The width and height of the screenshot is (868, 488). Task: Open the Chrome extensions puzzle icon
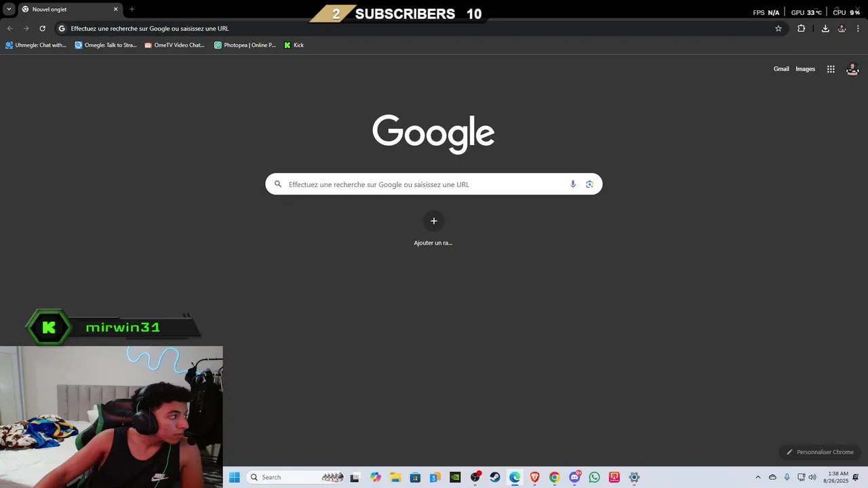(801, 28)
